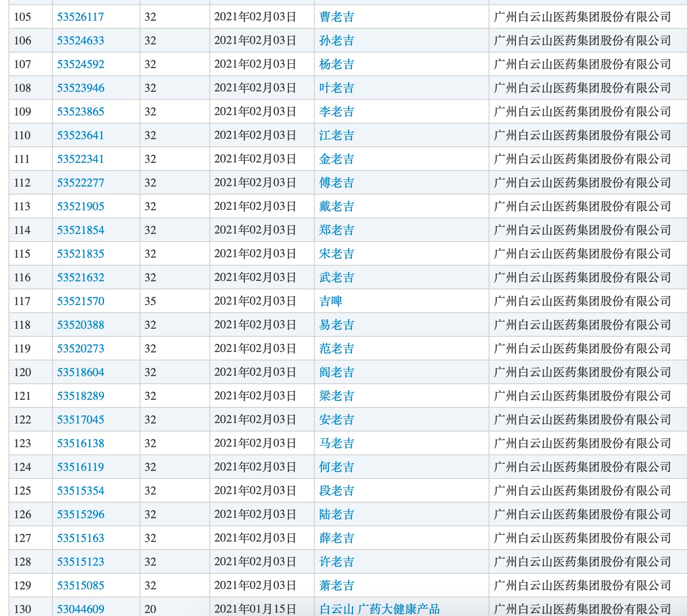
Task: Click registration number 53044609
Action: [80, 609]
